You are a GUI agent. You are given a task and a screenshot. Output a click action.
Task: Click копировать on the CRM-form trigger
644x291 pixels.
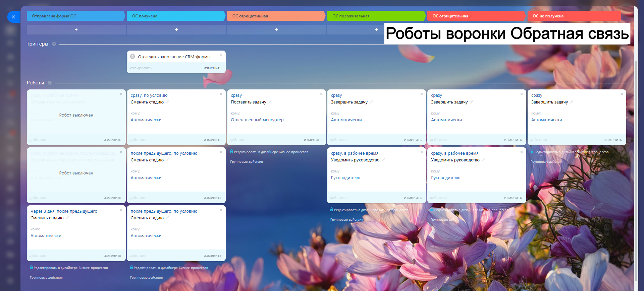tap(141, 68)
